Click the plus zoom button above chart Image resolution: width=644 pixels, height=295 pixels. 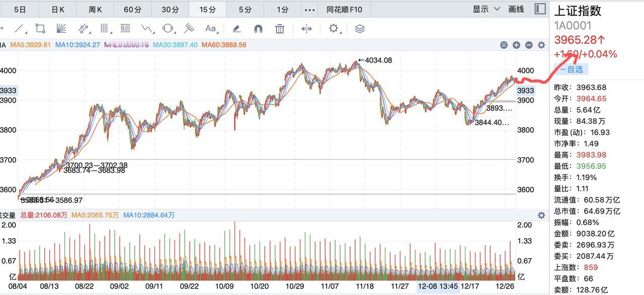coord(516,45)
